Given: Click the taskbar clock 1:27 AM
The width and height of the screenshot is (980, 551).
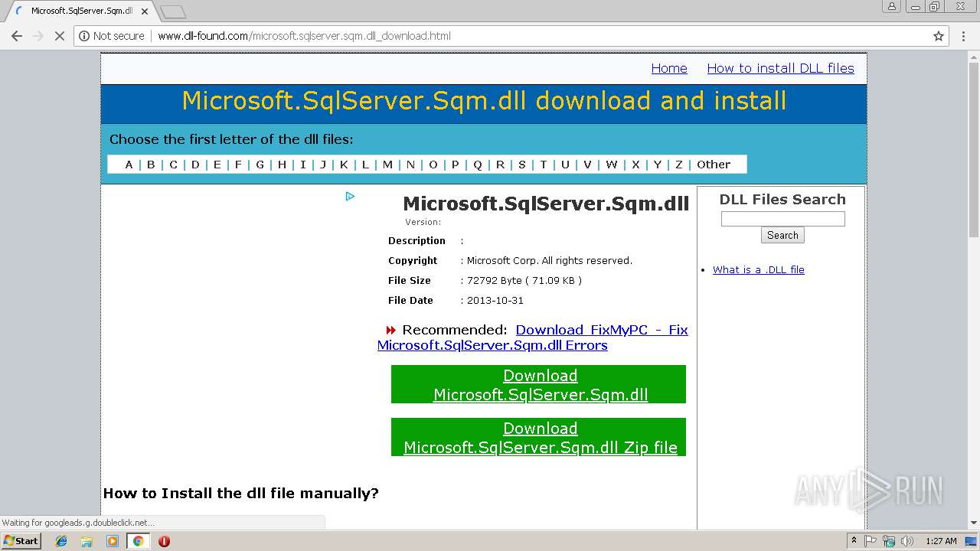Looking at the screenshot, I should point(941,541).
